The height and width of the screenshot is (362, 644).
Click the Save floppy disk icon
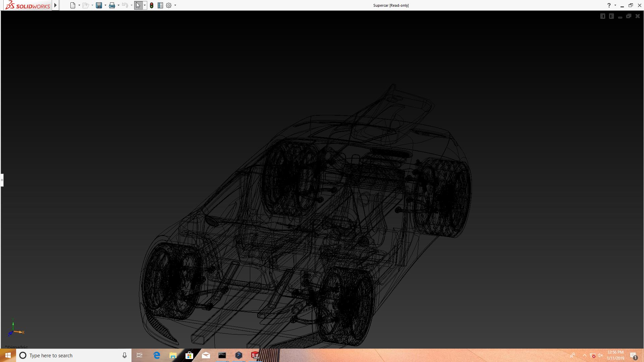(99, 5)
